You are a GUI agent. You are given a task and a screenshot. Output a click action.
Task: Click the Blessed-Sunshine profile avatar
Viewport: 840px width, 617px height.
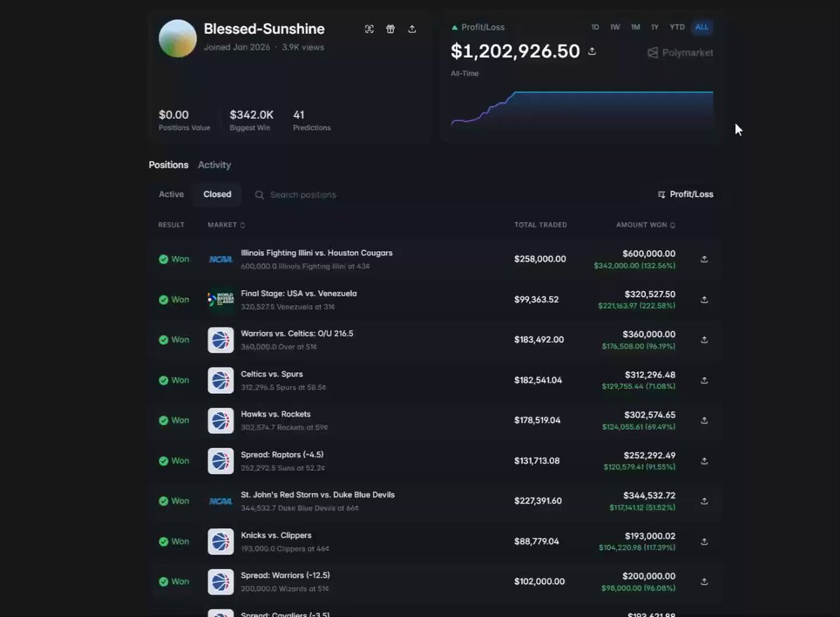coord(178,38)
